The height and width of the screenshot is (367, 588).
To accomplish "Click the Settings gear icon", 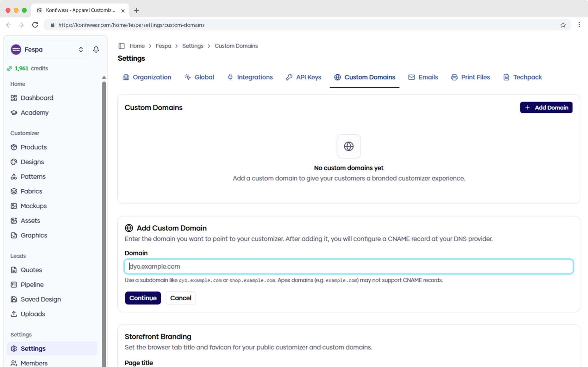I will 14,349.
